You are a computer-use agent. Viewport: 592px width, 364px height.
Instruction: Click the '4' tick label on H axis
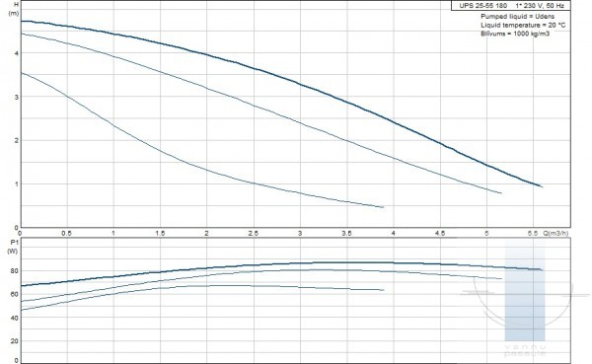[x=16, y=53]
